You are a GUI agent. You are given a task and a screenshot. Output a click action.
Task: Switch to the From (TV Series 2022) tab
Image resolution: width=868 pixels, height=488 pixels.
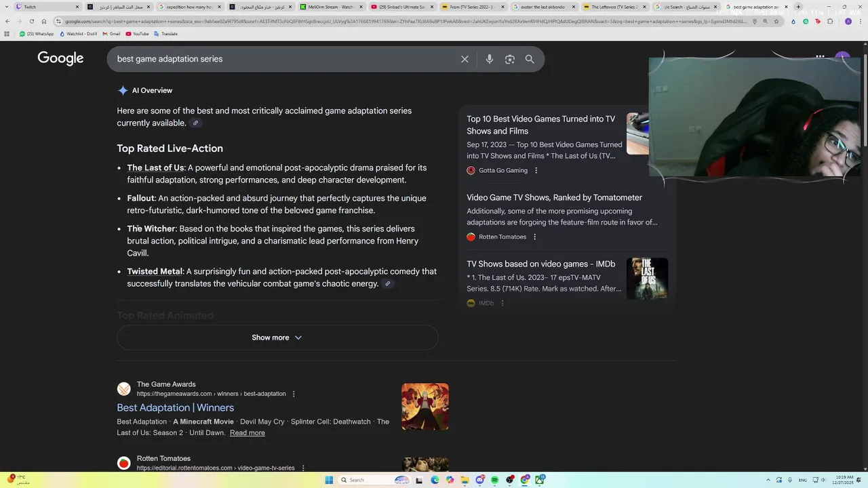point(473,7)
